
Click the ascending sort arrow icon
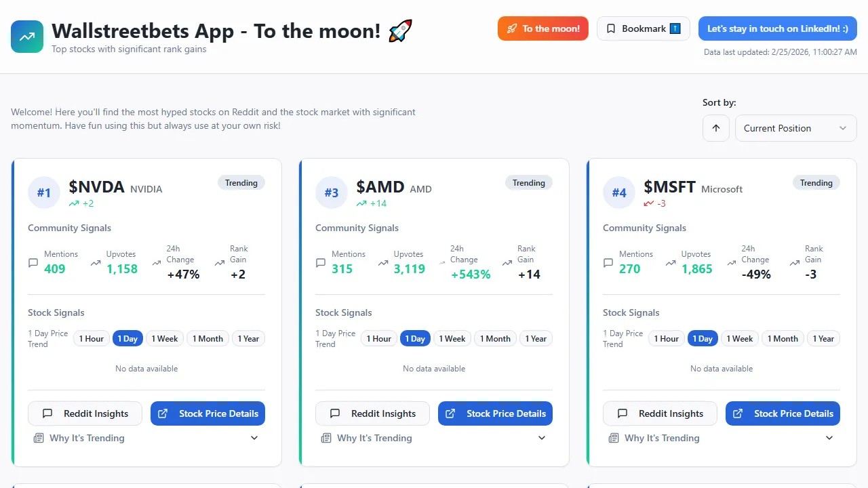[716, 128]
